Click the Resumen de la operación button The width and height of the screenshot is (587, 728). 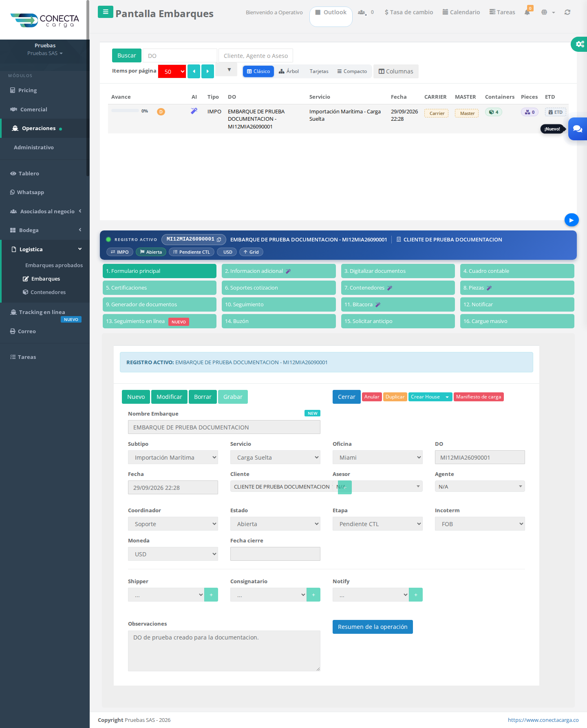(x=373, y=627)
